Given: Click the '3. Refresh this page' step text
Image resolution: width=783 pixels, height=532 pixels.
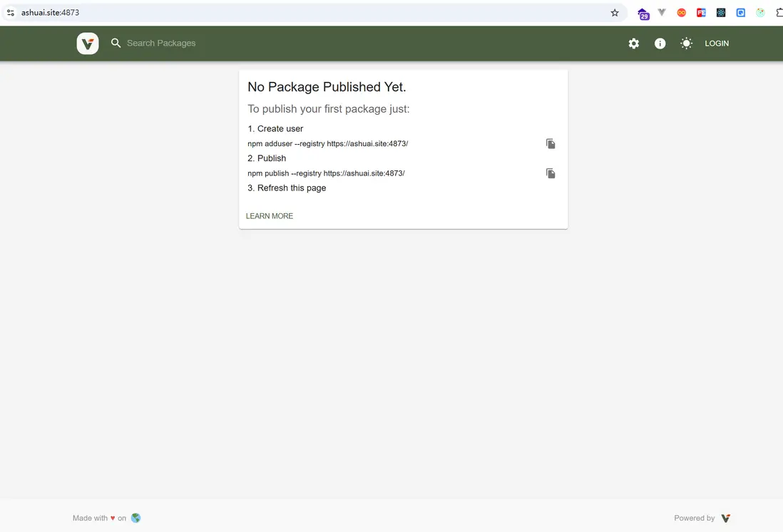Looking at the screenshot, I should pos(287,188).
